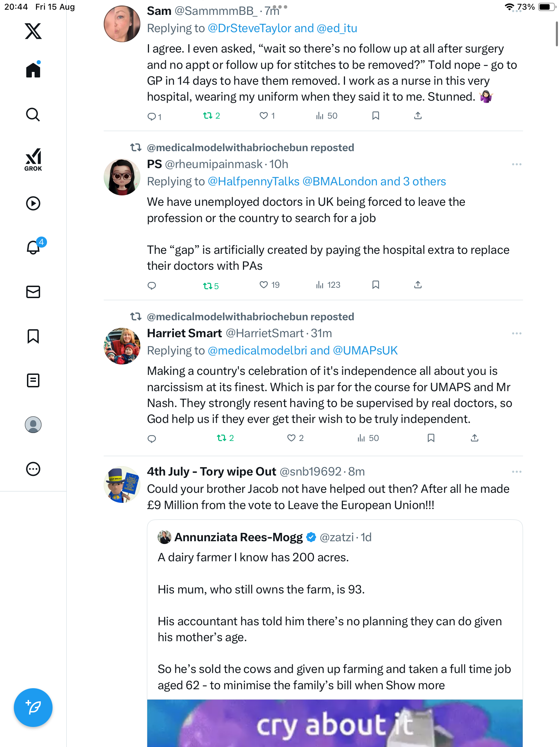Bookmark Sam's tweet about stitches
Image resolution: width=560 pixels, height=747 pixels.
(376, 116)
